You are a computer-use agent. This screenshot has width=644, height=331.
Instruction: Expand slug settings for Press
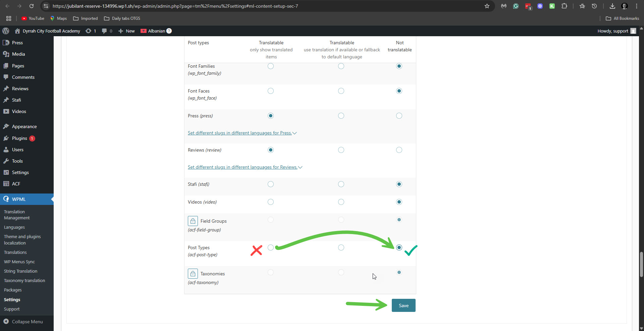click(x=242, y=133)
